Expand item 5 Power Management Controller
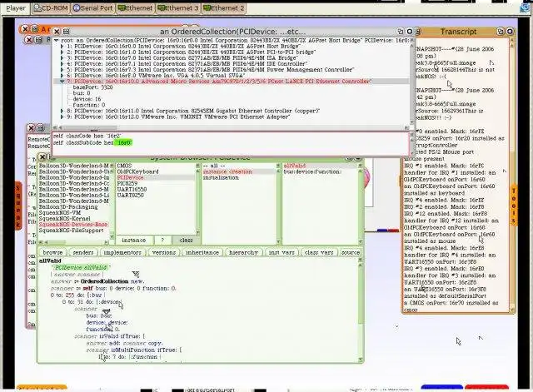Screen dimensions: 533x392 point(62,69)
